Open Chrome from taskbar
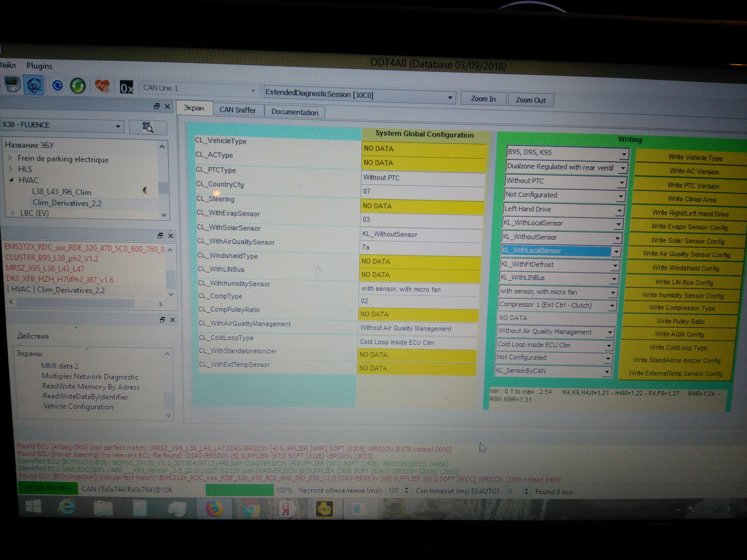747x560 pixels. pyautogui.click(x=251, y=509)
